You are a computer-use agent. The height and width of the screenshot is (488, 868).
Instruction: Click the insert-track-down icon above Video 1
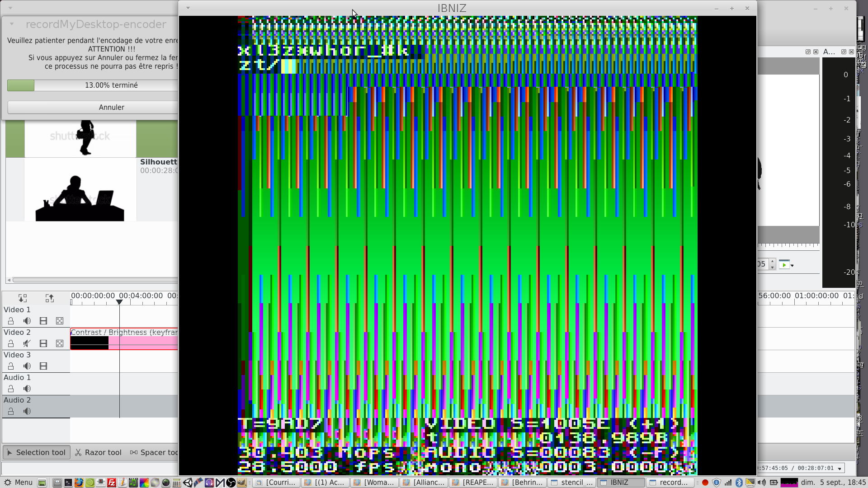[23, 298]
